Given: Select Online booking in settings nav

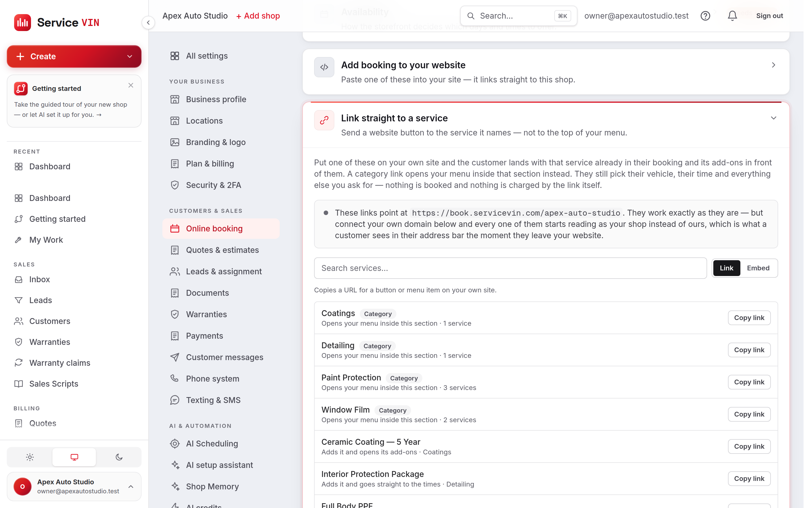Looking at the screenshot, I should (x=221, y=229).
